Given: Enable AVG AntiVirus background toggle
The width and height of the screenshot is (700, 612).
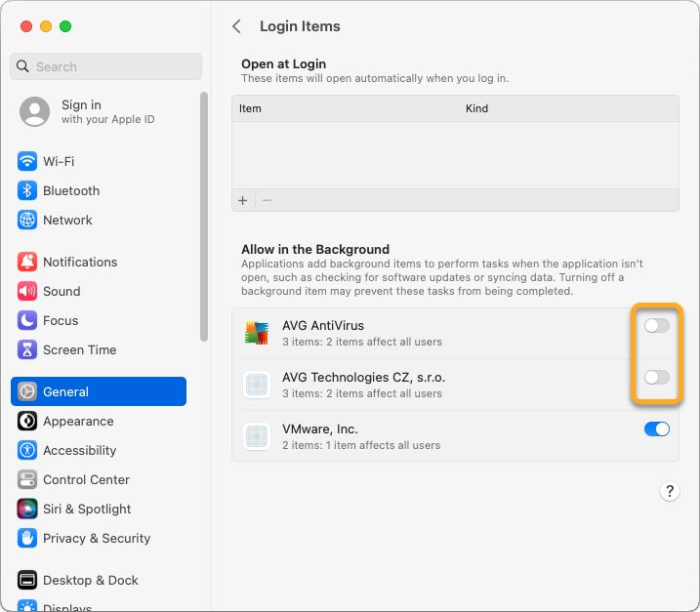Looking at the screenshot, I should [x=656, y=325].
